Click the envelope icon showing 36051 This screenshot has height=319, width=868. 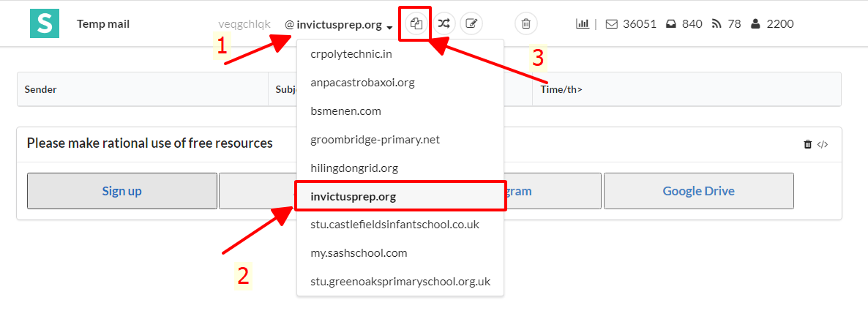[x=612, y=24]
